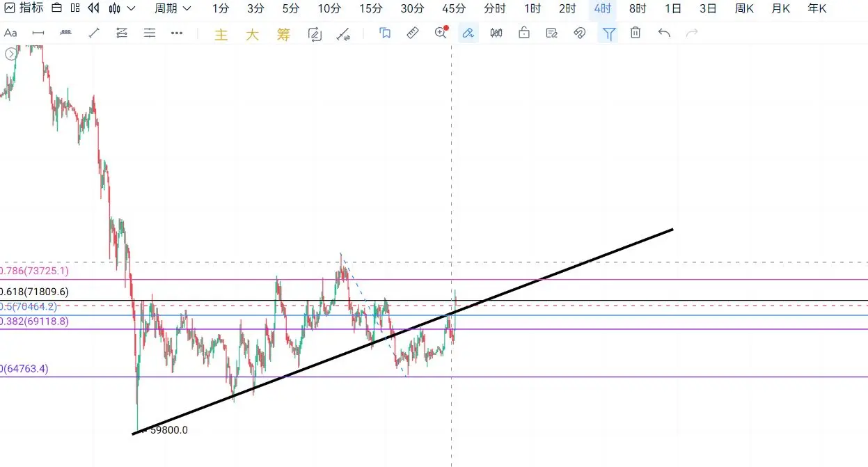
Task: Switch to the 15分 timeframe
Action: pos(371,8)
